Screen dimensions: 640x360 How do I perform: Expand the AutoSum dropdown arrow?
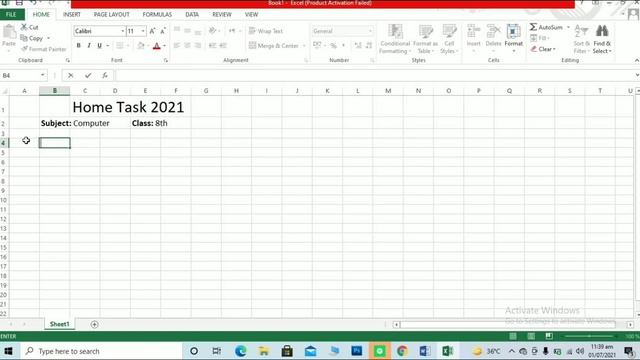pyautogui.click(x=568, y=27)
